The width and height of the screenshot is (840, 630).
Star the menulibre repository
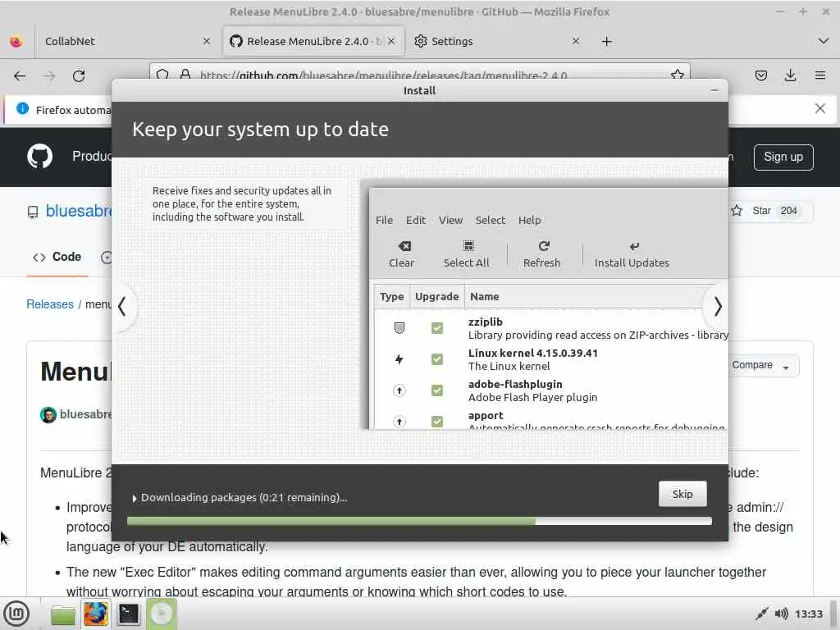point(751,211)
